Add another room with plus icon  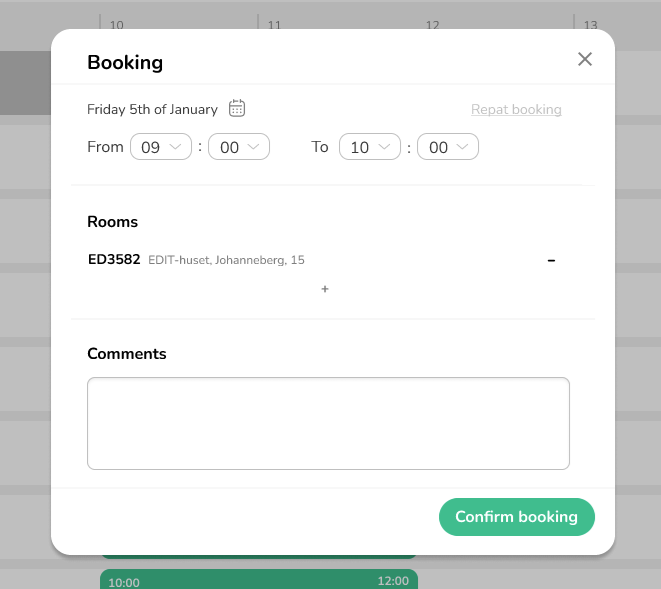tap(325, 289)
